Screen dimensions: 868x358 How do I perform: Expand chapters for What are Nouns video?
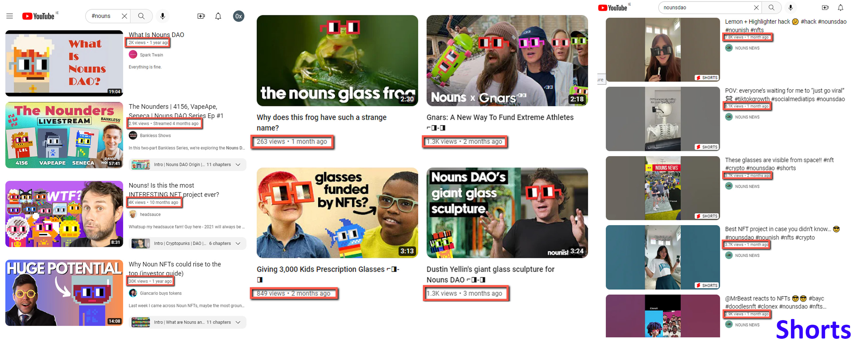[238, 322]
